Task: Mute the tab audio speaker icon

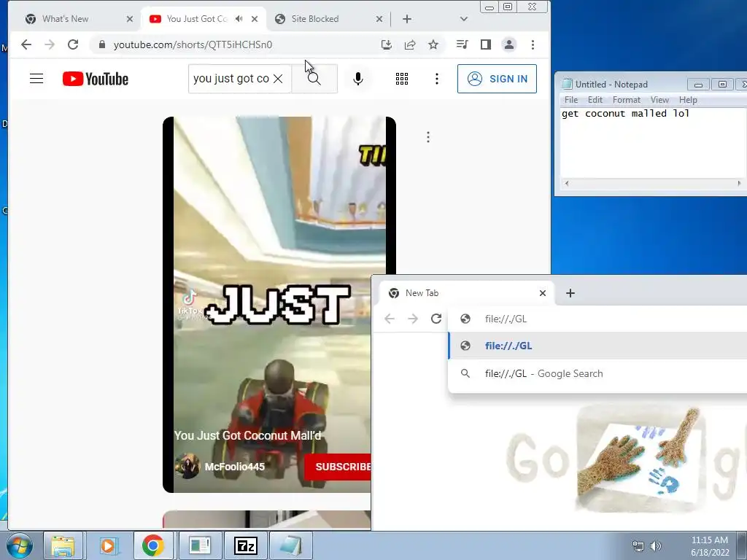Action: coord(239,19)
